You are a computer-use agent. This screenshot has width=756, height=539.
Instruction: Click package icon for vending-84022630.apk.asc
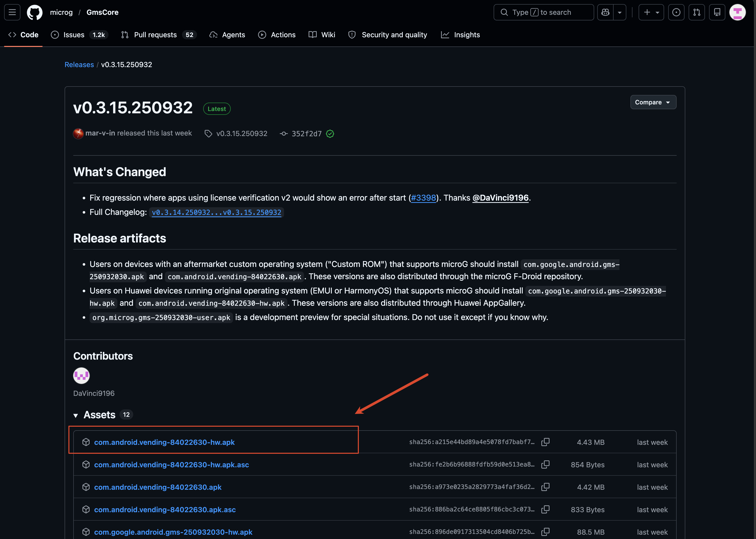coord(86,509)
